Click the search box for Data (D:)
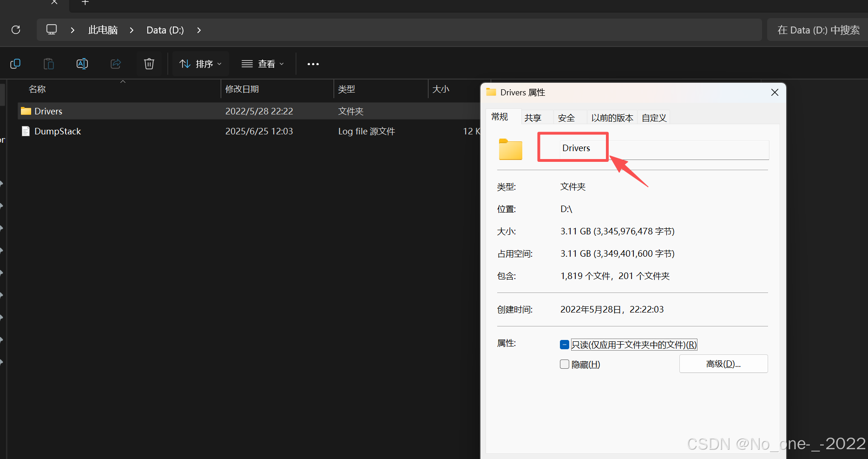Image resolution: width=868 pixels, height=459 pixels. pyautogui.click(x=819, y=30)
